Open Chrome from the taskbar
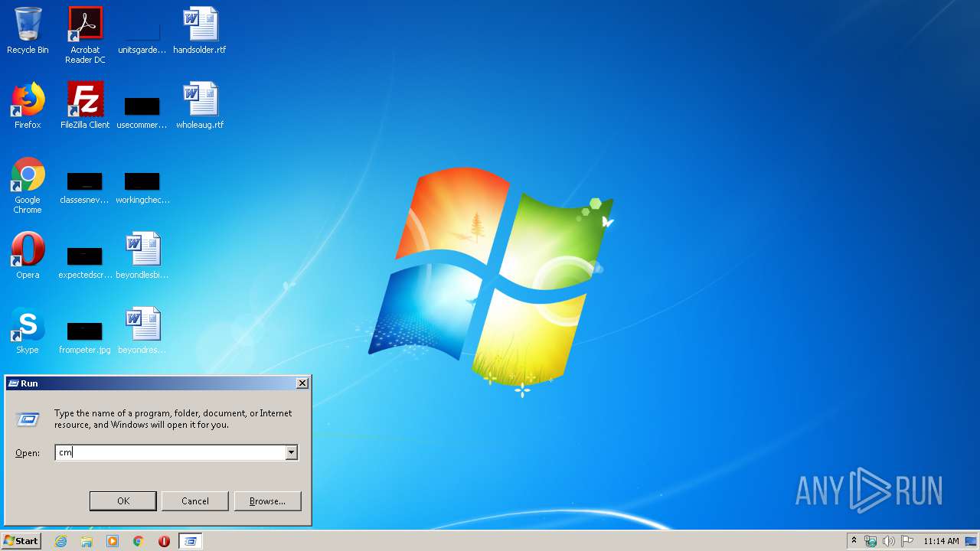The width and height of the screenshot is (980, 551). coord(139,541)
